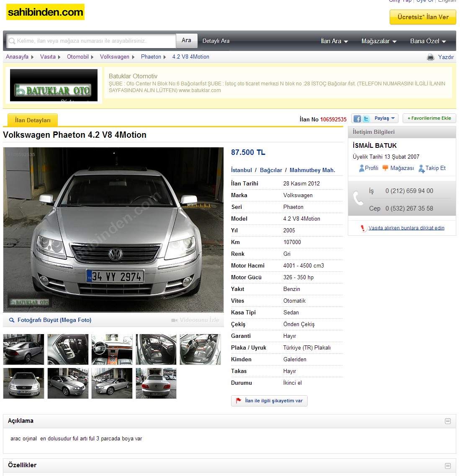Click the İstanbul location link

(x=241, y=170)
